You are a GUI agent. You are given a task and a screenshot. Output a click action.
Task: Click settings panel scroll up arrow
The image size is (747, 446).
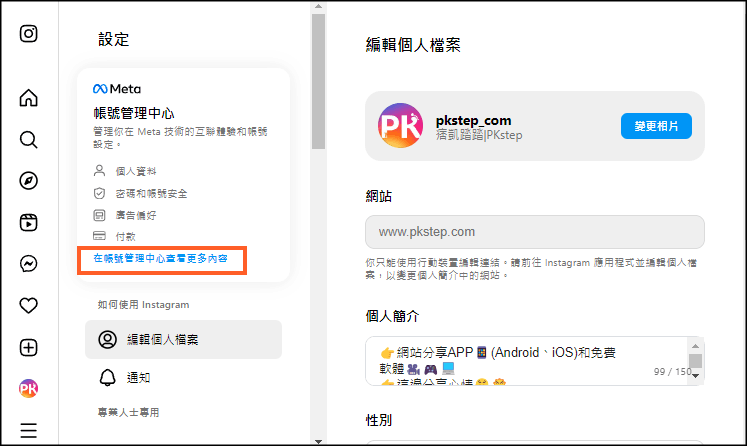click(x=318, y=6)
